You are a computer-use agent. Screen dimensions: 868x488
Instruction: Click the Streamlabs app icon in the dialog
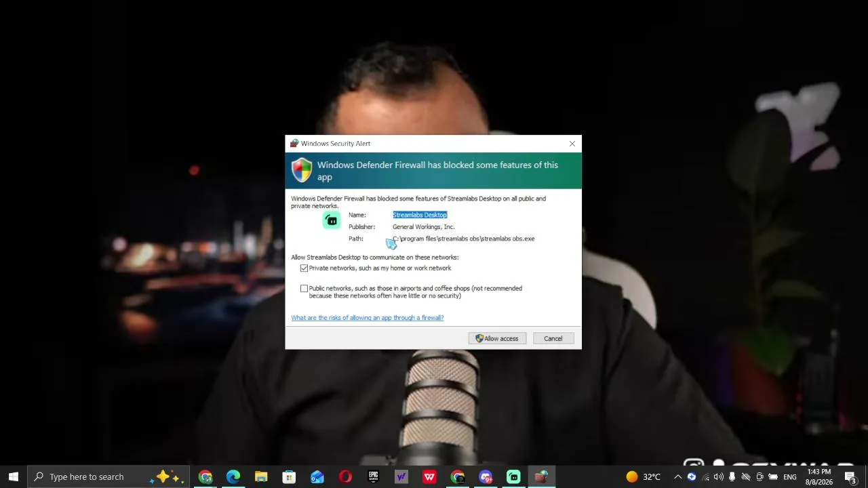pyautogui.click(x=332, y=220)
